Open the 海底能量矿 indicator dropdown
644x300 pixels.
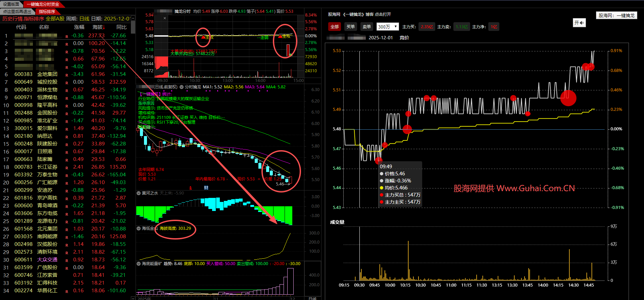pos(139,264)
